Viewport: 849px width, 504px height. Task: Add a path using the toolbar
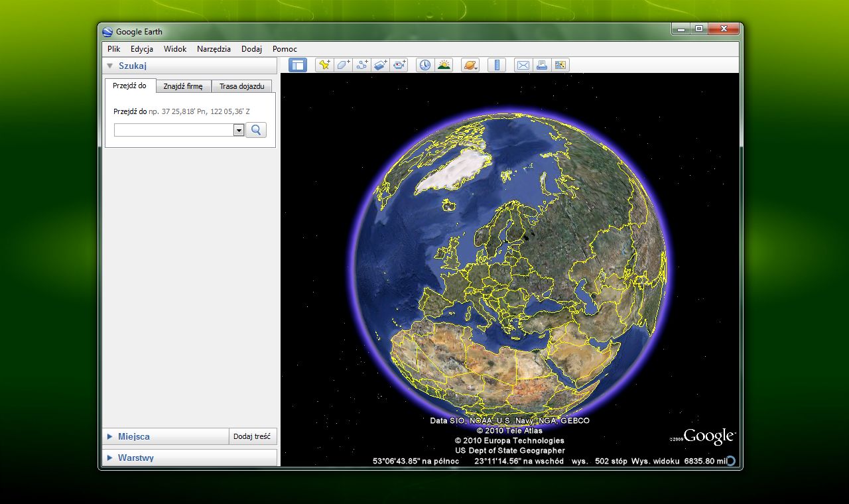(361, 65)
